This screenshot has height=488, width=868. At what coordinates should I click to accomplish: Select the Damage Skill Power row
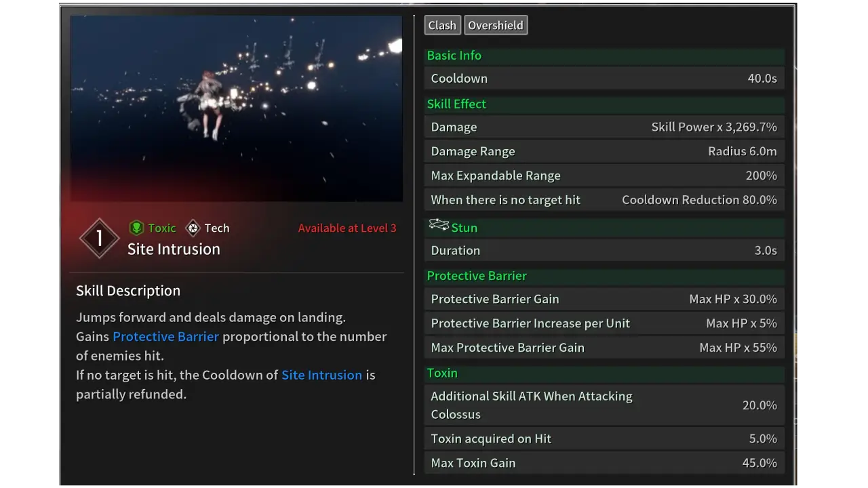(x=604, y=127)
